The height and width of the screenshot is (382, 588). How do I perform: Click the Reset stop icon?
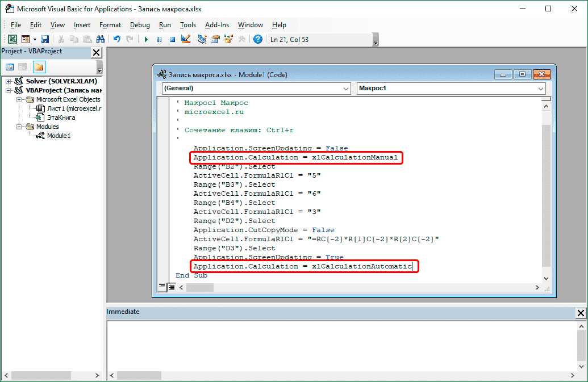click(172, 39)
